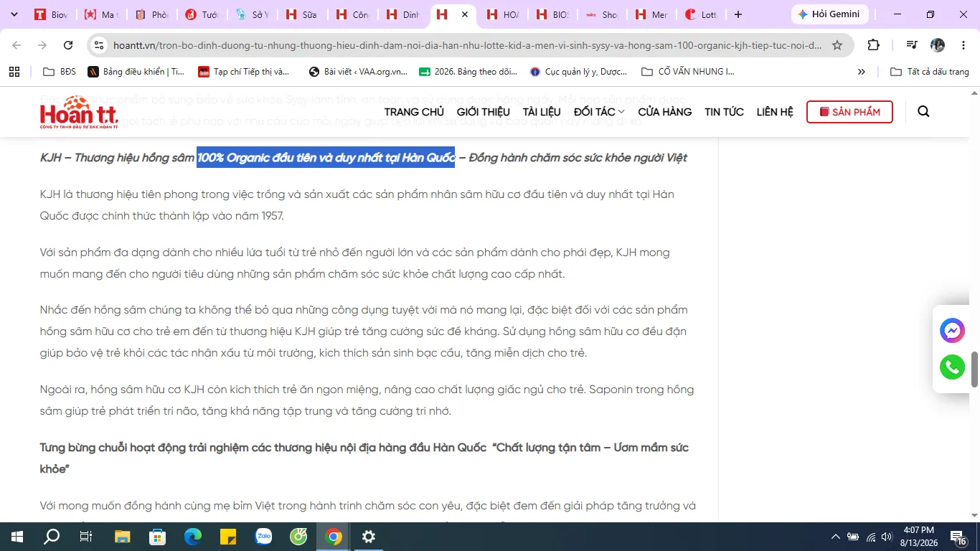Open the 2026. Bảng theo dõi bookmark
Screen dimensions: 980x551
[468, 72]
